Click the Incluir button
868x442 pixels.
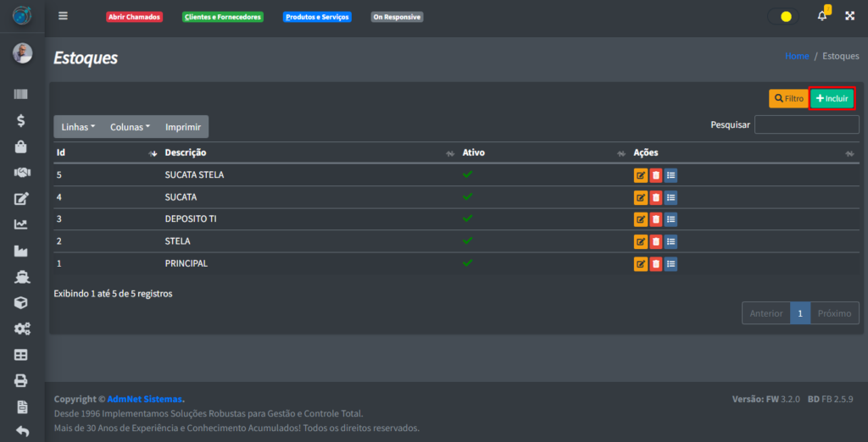point(832,98)
